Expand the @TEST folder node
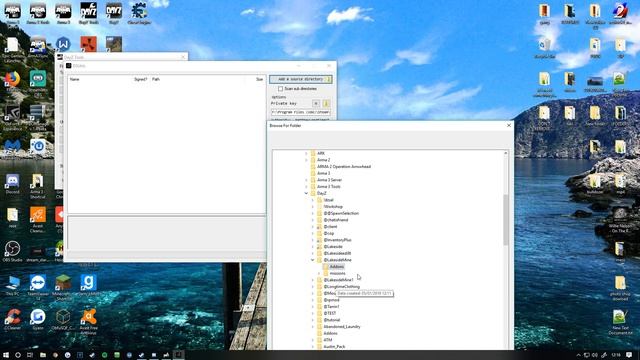Screen dimensions: 640x360 pos(313,313)
